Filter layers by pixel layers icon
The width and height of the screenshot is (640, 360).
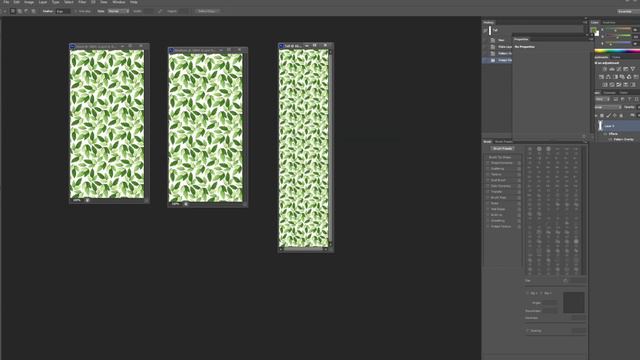coord(616,99)
